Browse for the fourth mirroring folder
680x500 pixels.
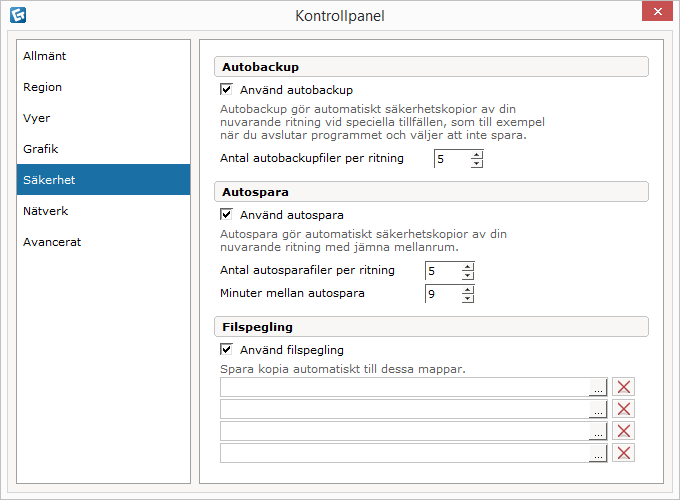(x=598, y=454)
